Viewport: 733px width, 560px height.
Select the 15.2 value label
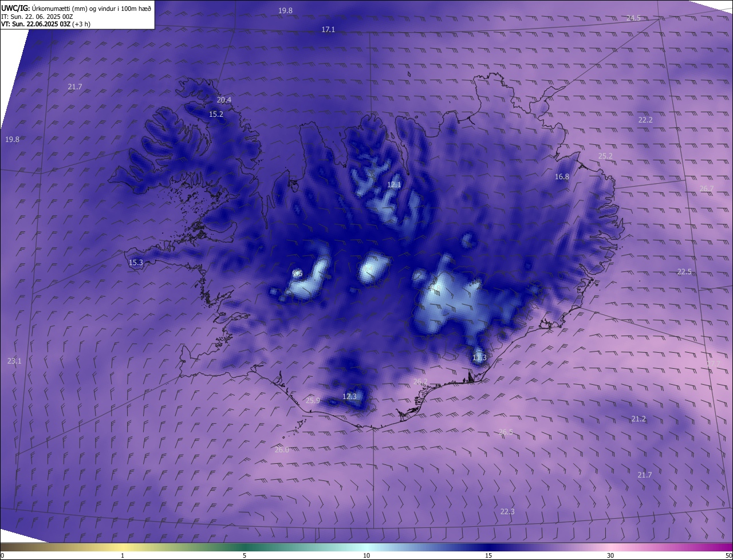coord(216,115)
